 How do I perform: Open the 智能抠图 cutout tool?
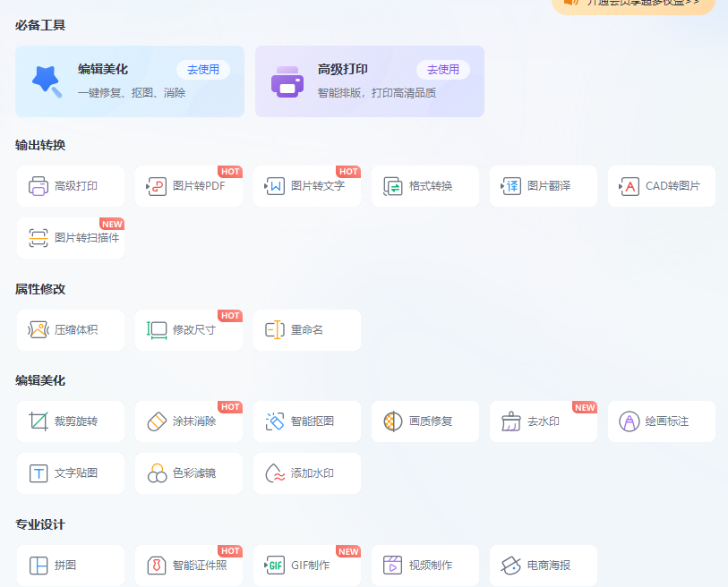point(306,421)
